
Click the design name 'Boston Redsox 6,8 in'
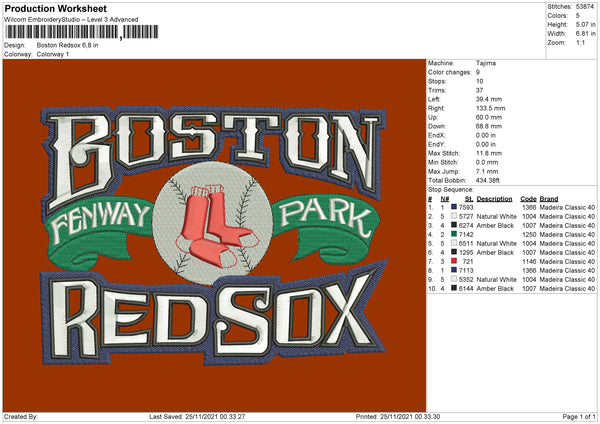click(x=67, y=45)
